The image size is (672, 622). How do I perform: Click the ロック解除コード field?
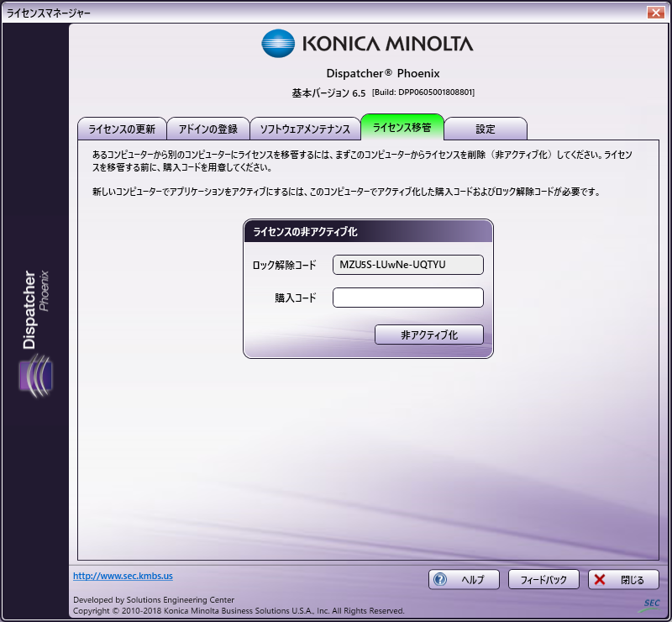tap(408, 265)
